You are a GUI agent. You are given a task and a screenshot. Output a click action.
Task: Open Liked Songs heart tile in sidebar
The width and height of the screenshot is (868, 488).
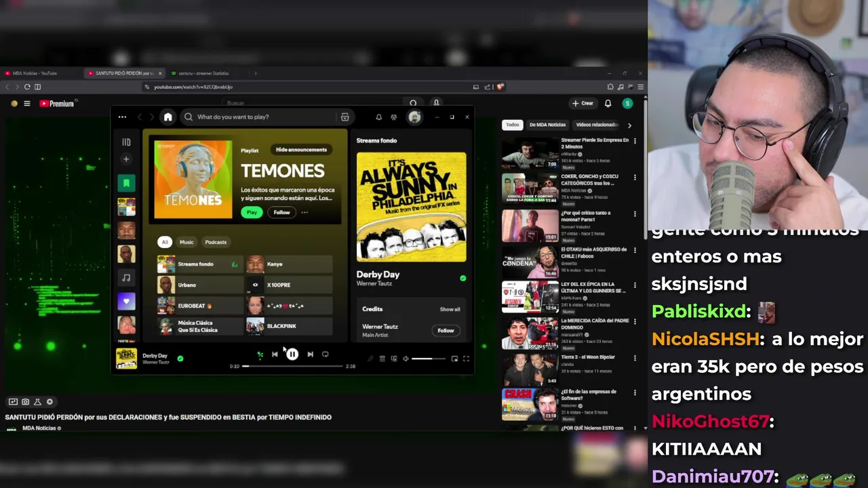[x=126, y=301]
